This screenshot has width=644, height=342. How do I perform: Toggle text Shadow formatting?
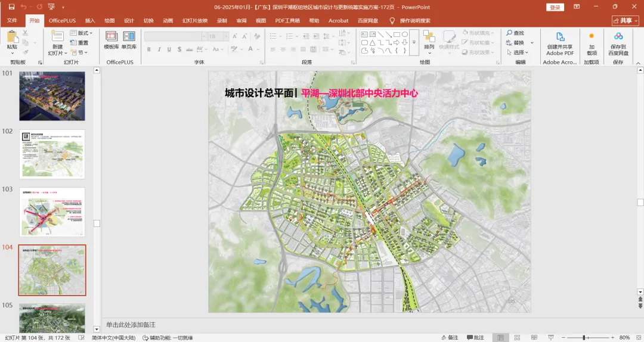click(179, 49)
